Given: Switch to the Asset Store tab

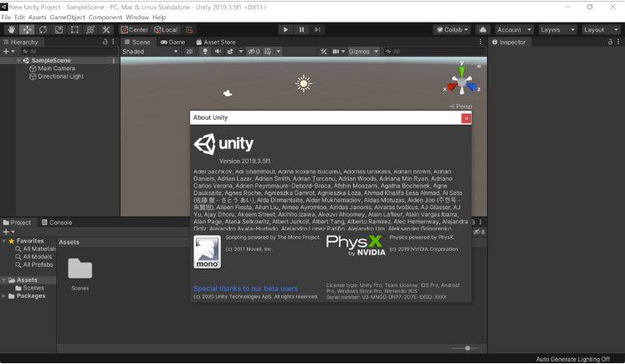Looking at the screenshot, I should pyautogui.click(x=216, y=43).
